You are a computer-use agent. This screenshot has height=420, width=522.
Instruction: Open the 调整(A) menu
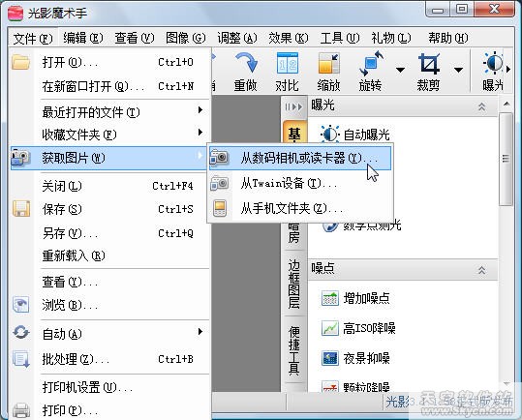pos(237,38)
